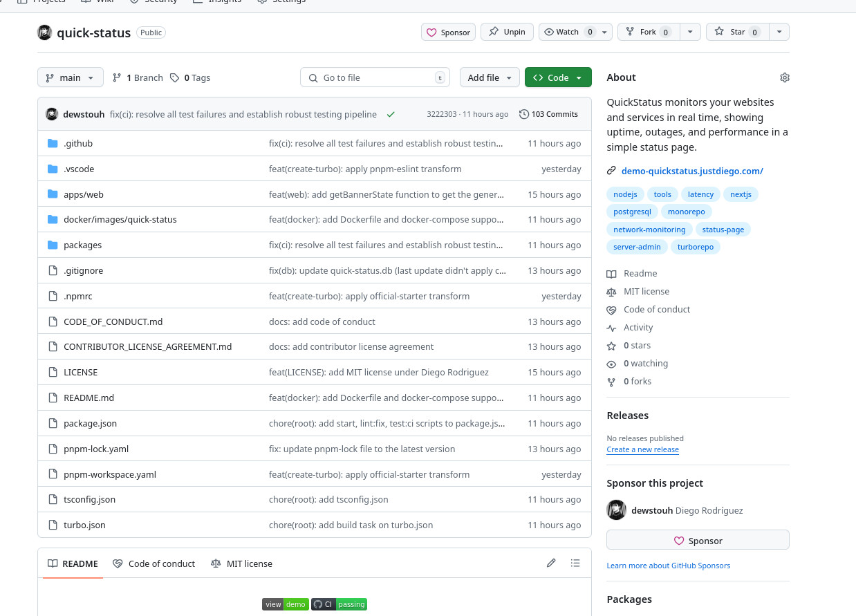The width and height of the screenshot is (856, 616).
Task: Click the turbo.json file icon
Action: click(53, 525)
